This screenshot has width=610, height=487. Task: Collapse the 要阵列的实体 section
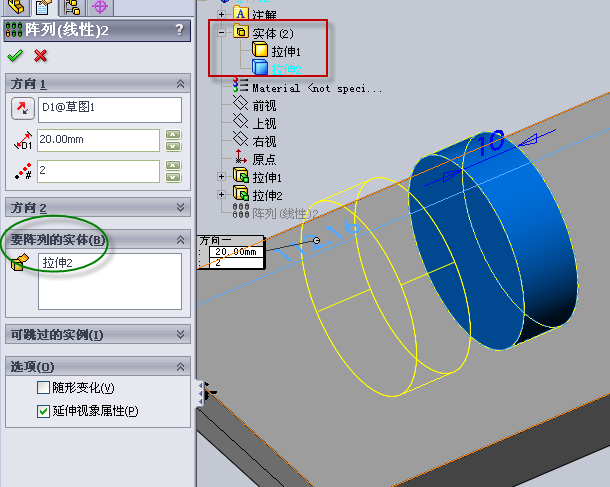coord(181,240)
